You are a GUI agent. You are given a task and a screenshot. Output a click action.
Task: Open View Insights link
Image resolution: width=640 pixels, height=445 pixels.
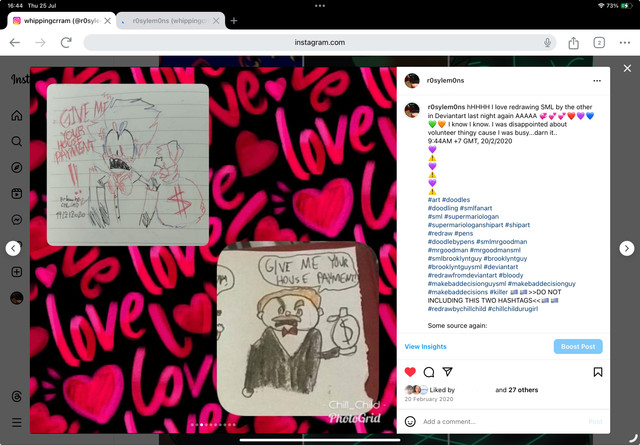coord(425,346)
